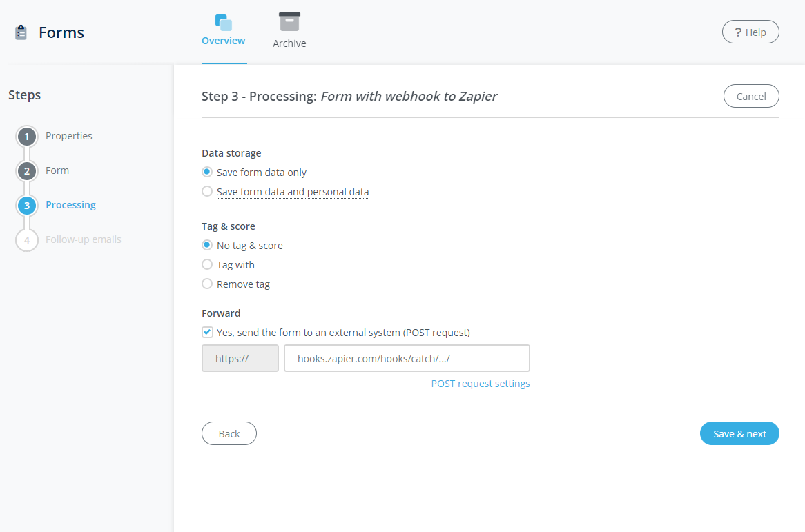Click the Zapier webhook URL input field

click(407, 358)
